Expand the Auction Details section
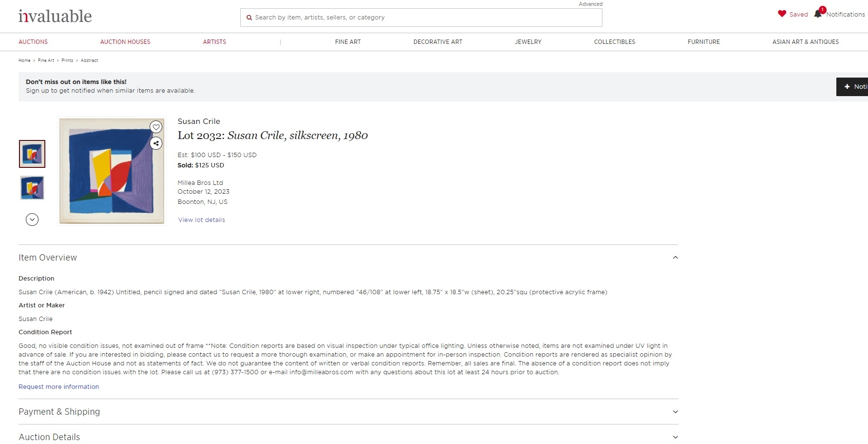Image resolution: width=868 pixels, height=444 pixels. (x=675, y=437)
